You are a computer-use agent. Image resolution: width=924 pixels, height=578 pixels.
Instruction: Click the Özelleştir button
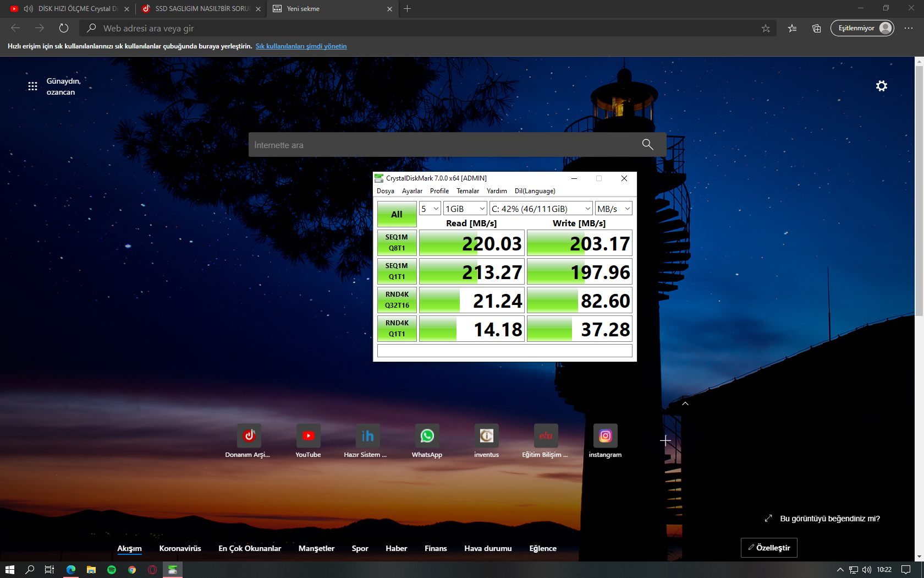[769, 548]
